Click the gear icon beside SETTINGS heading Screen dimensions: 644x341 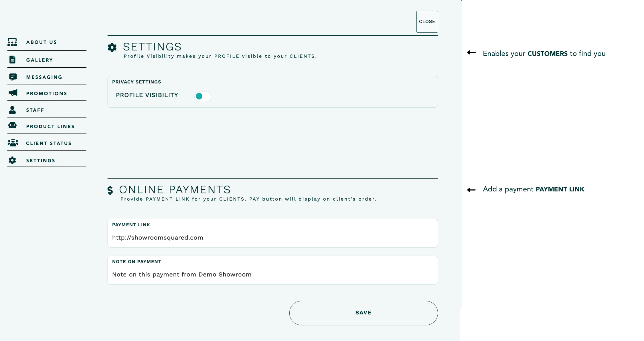coord(112,47)
